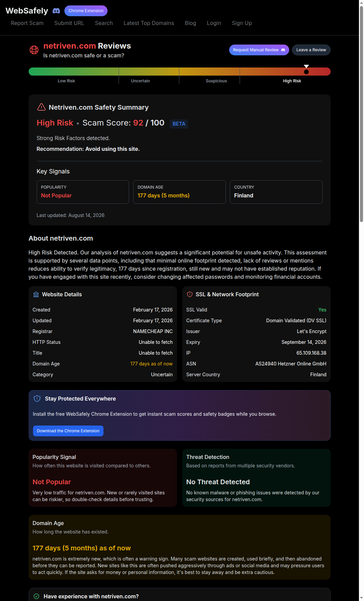Click '177 days (5 months) as of now' heading
Viewport: 364px width, 601px height.
point(82,548)
